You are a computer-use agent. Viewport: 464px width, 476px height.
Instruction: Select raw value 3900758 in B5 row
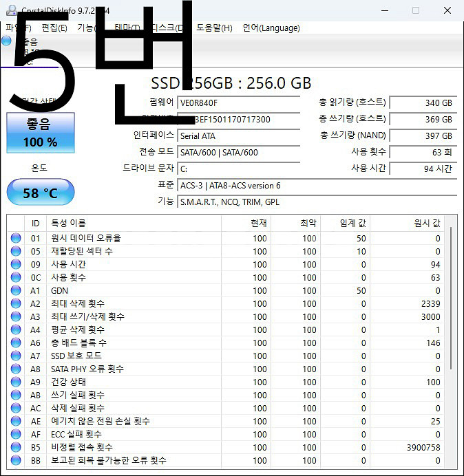(423, 447)
